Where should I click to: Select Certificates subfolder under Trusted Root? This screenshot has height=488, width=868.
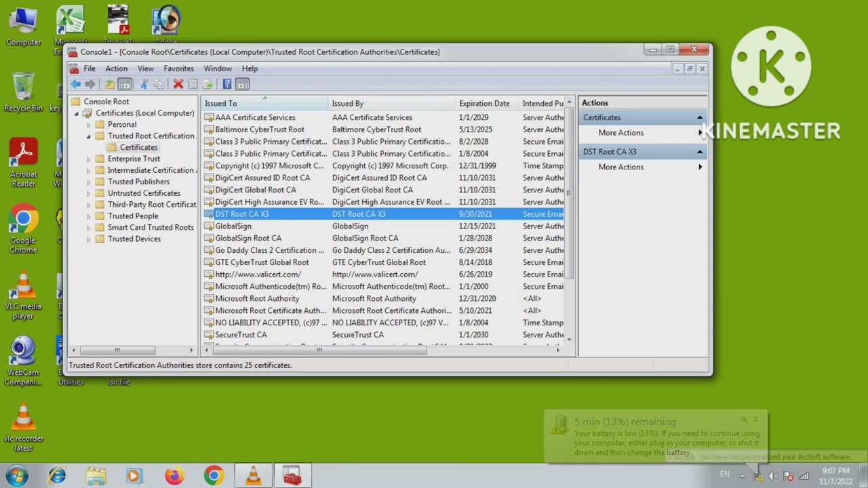click(x=138, y=147)
